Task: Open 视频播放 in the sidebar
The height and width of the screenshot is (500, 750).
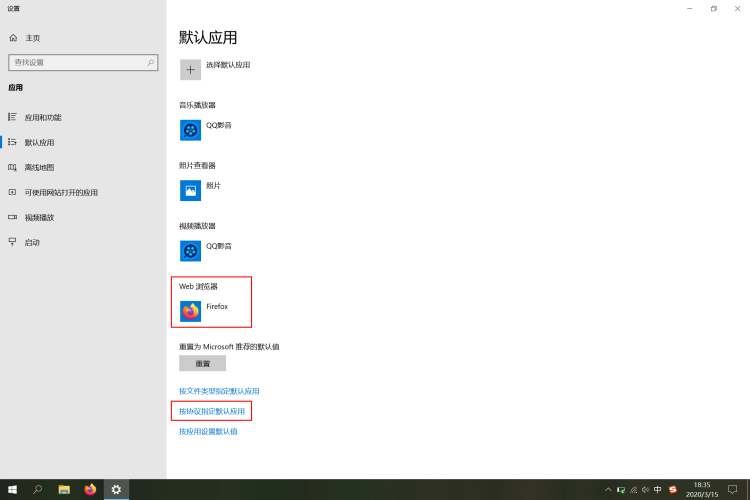Action: (39, 217)
